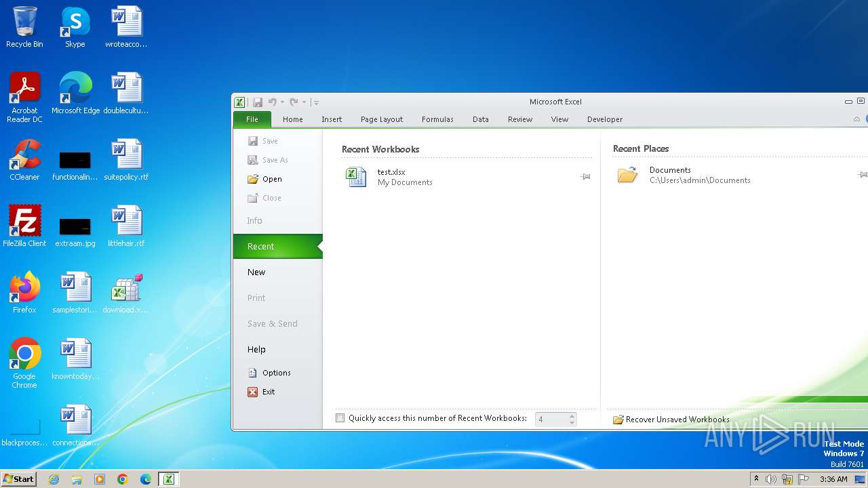Open Internet Explorer from taskbar
Screen dimensions: 868x488
pyautogui.click(x=54, y=479)
